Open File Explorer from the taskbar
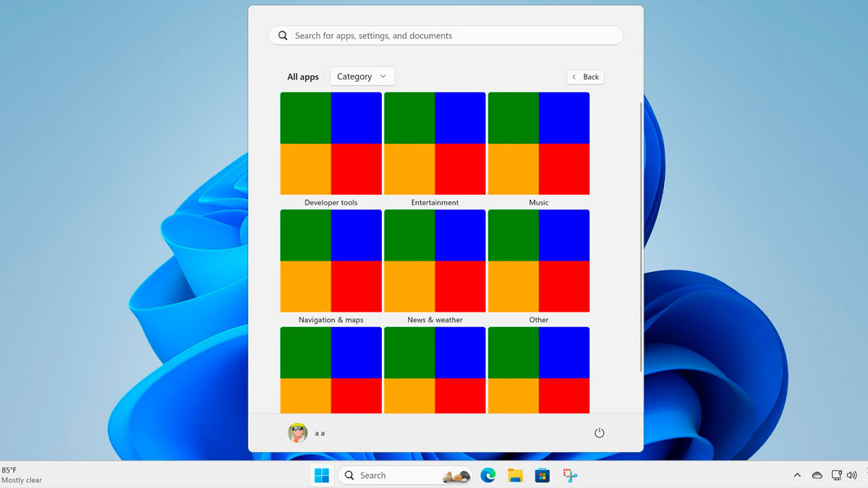Image resolution: width=868 pixels, height=488 pixels. [514, 475]
